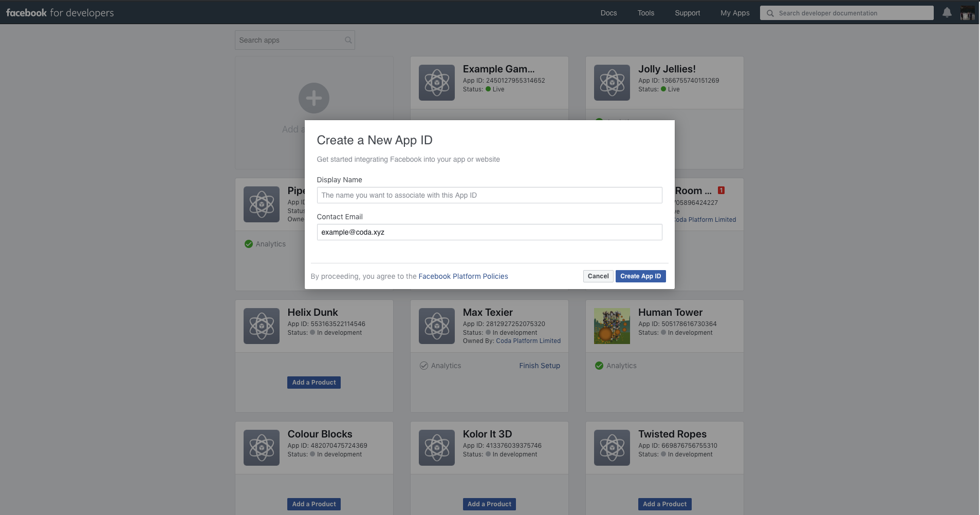Viewport: 980px width, 515px height.
Task: Click the Analytics checkmark under Pipe app
Action: [x=248, y=244]
